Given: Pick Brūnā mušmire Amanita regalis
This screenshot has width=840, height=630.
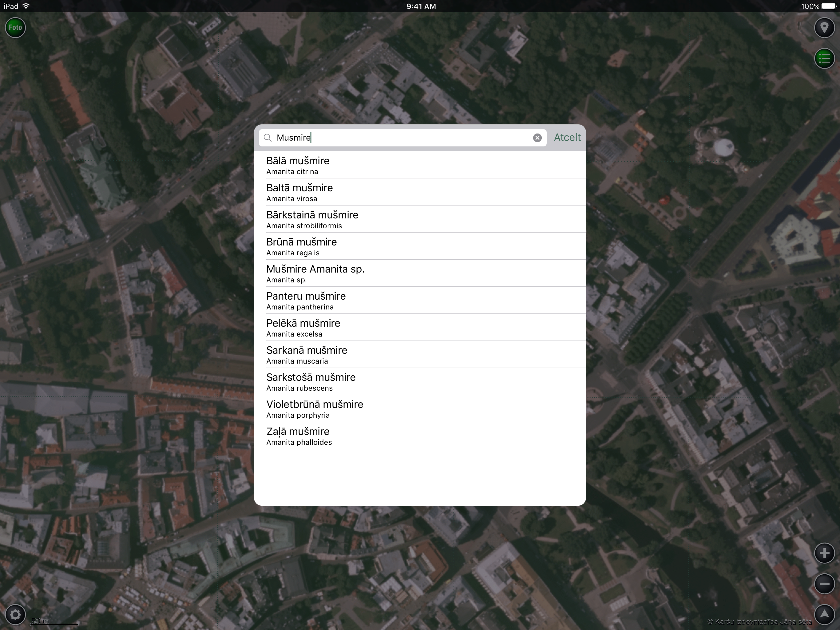Looking at the screenshot, I should [x=420, y=246].
